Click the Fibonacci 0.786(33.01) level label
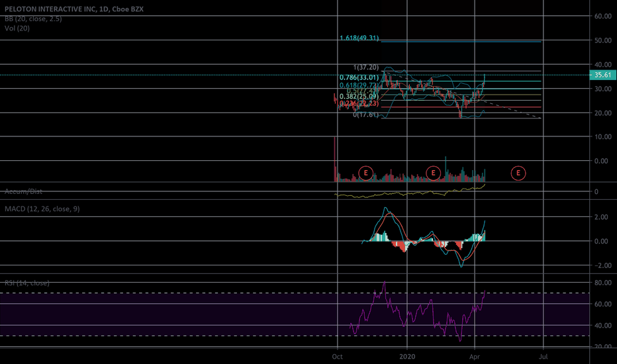The height and width of the screenshot is (364, 617). [359, 77]
